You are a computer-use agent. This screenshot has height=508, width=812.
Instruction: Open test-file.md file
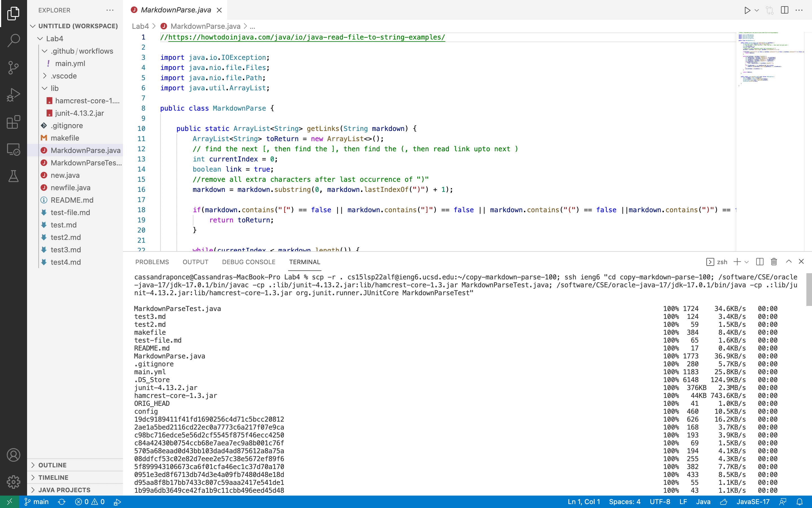tap(75, 213)
